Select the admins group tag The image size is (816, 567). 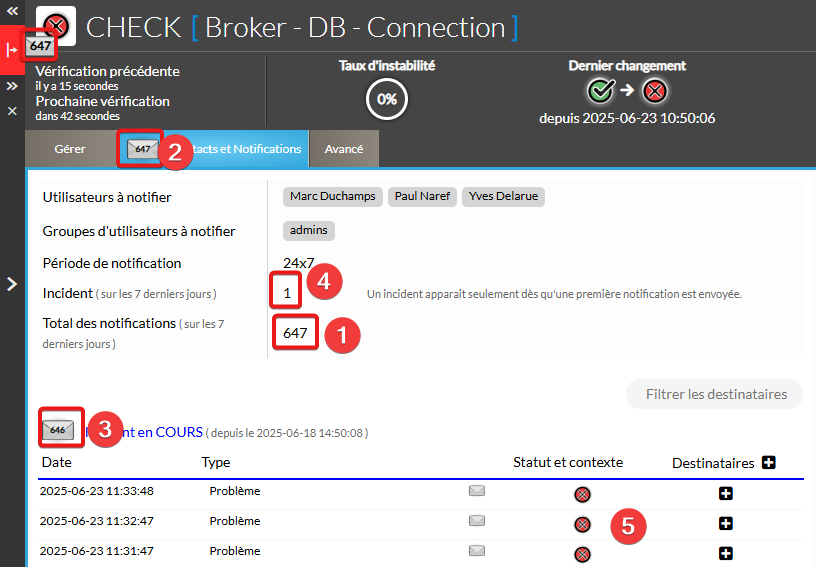[x=309, y=230]
